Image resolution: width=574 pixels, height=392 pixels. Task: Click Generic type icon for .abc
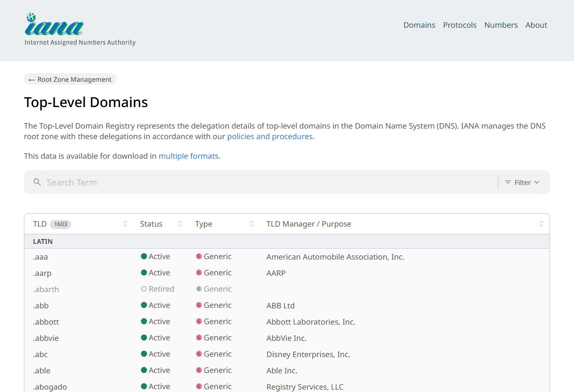[199, 354]
